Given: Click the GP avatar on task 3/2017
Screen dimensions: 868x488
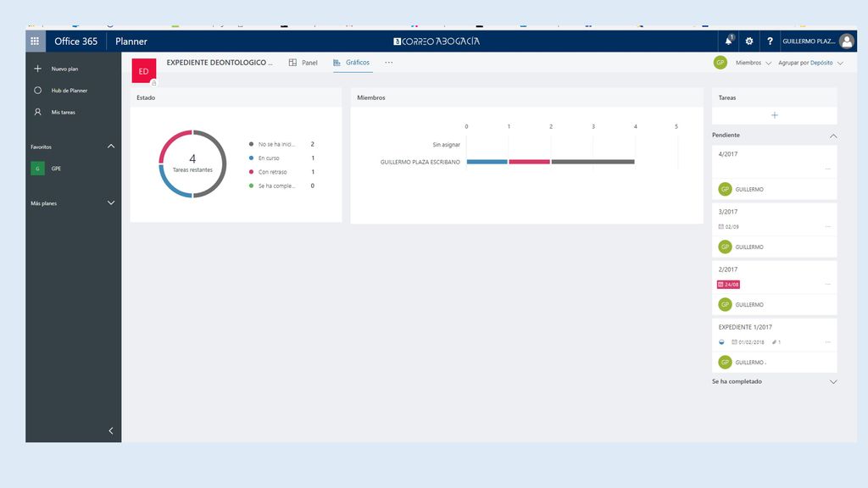Looking at the screenshot, I should point(726,247).
